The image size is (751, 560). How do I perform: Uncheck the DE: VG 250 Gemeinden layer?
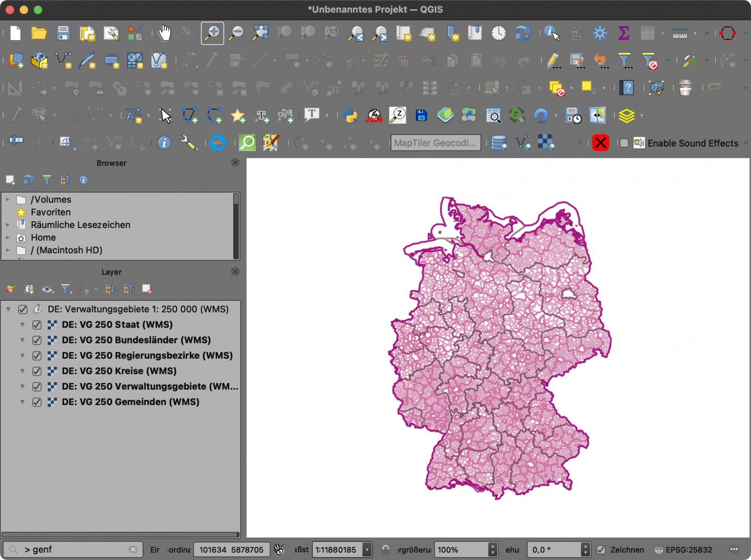pyautogui.click(x=37, y=402)
